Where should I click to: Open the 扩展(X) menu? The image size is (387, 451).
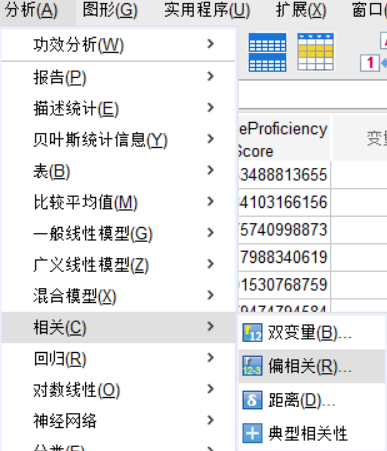coord(301,10)
